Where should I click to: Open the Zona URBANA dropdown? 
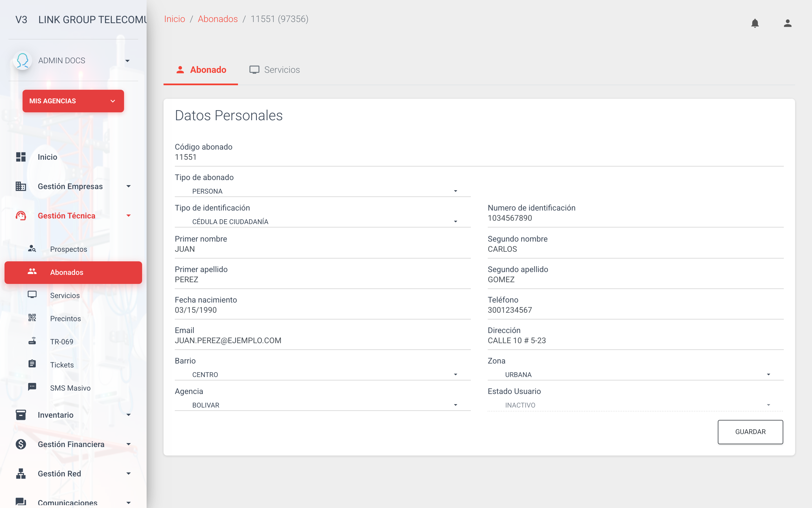click(x=636, y=375)
